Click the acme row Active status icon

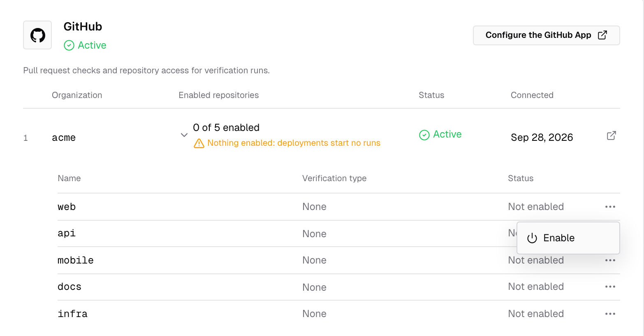(x=424, y=135)
